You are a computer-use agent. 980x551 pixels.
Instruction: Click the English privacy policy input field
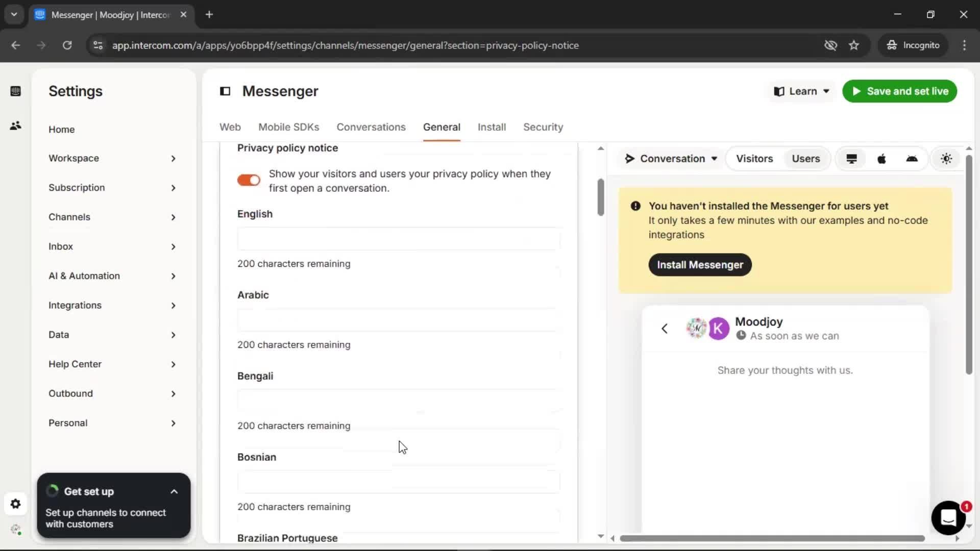click(x=398, y=239)
